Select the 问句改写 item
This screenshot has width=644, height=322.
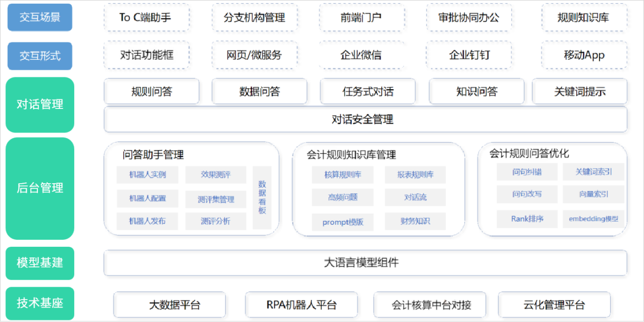point(527,194)
